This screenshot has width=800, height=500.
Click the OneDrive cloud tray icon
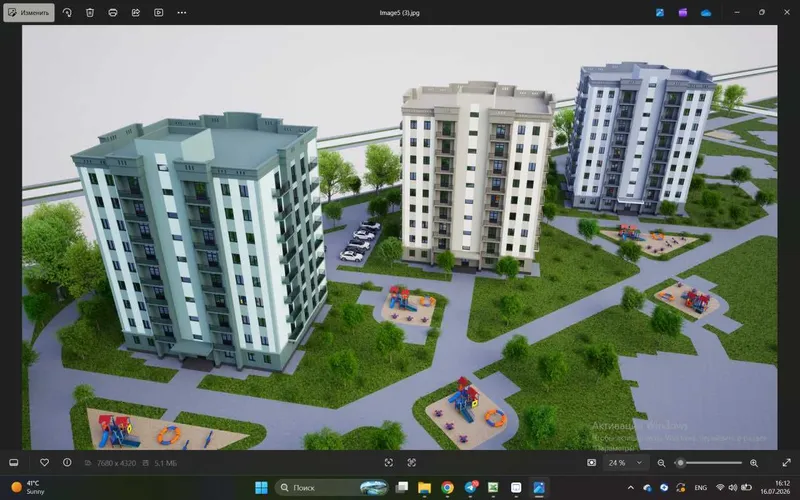[x=647, y=488]
